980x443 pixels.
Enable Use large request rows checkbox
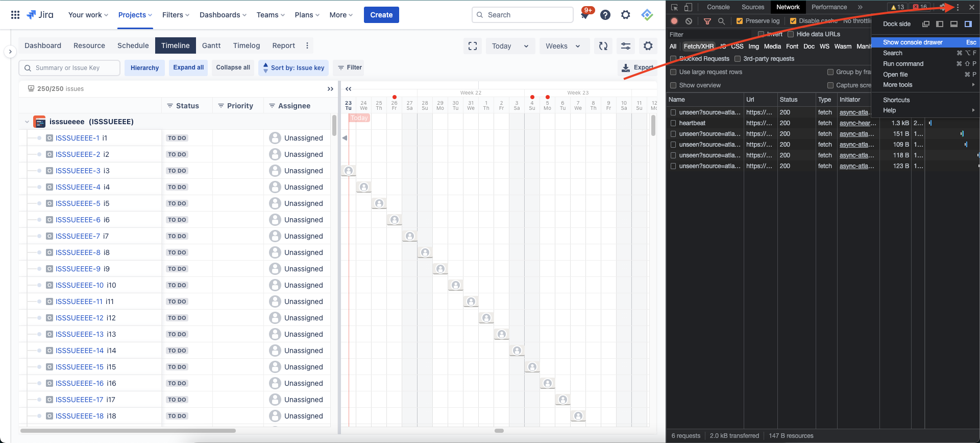coord(673,72)
